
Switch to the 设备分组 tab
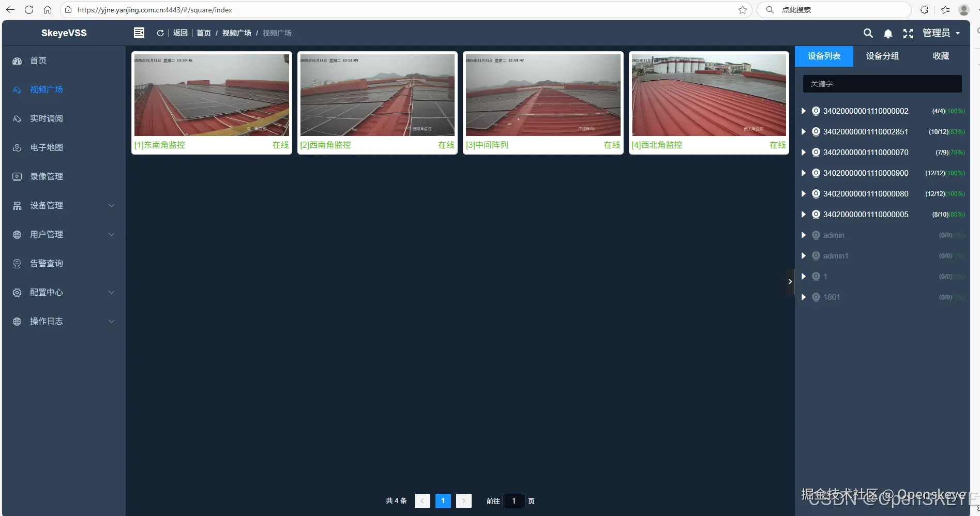pyautogui.click(x=882, y=56)
